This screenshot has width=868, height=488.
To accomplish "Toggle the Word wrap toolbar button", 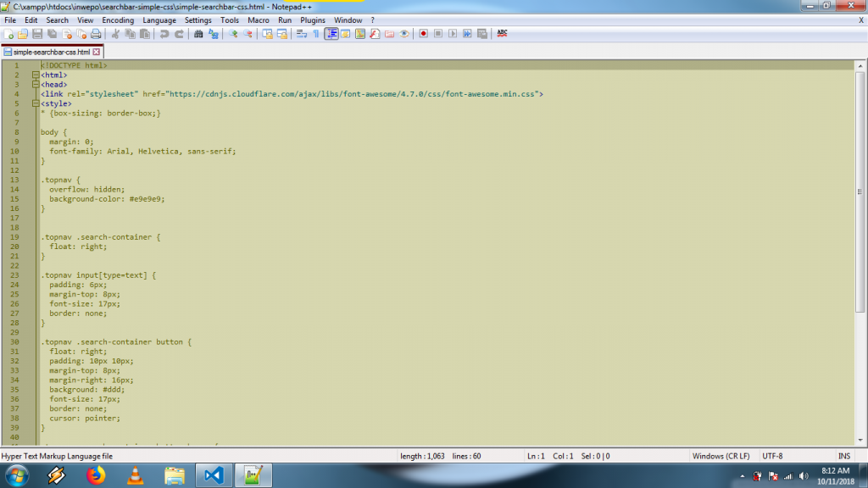I will pos(301,34).
